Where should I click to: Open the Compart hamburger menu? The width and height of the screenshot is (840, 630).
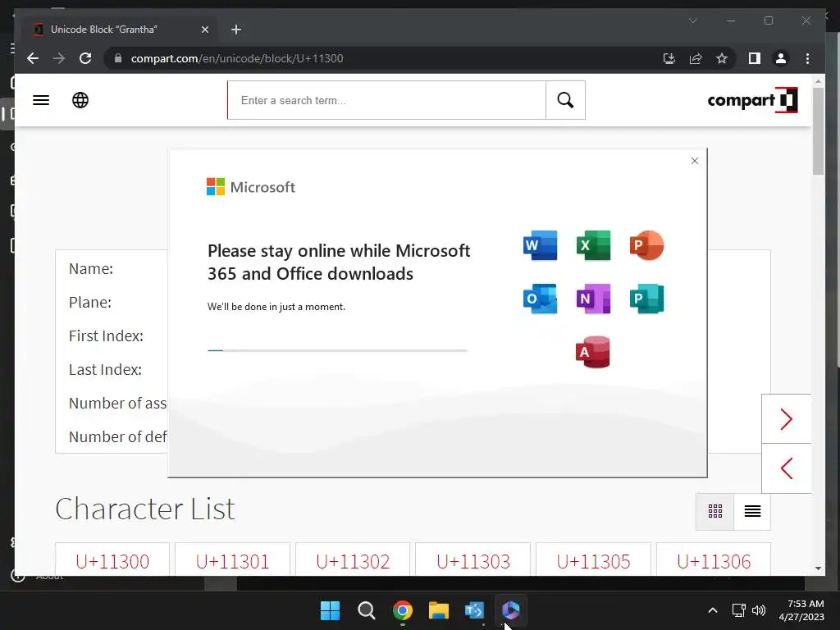pos(41,100)
